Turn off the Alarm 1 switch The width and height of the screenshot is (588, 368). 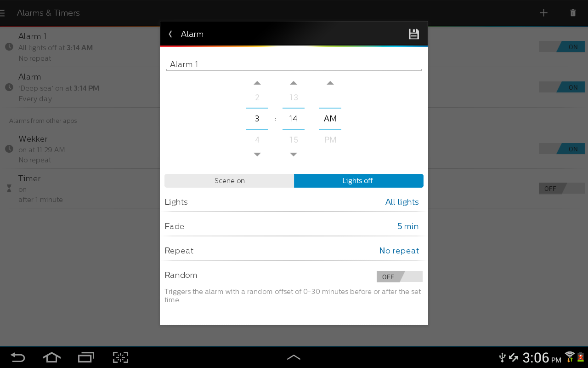pos(561,46)
